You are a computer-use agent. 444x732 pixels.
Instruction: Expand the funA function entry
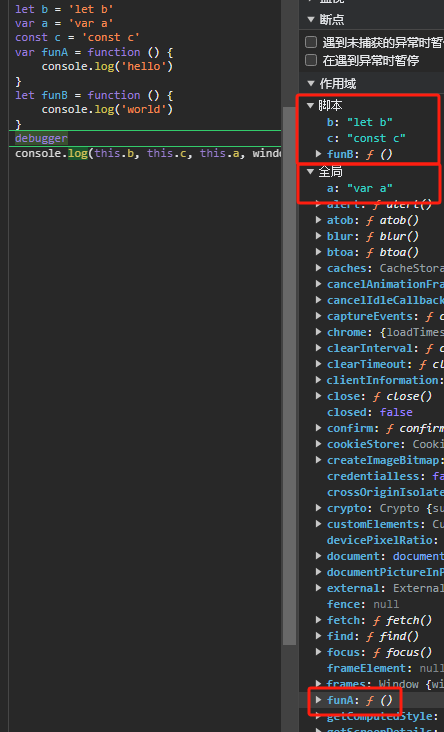[x=318, y=700]
